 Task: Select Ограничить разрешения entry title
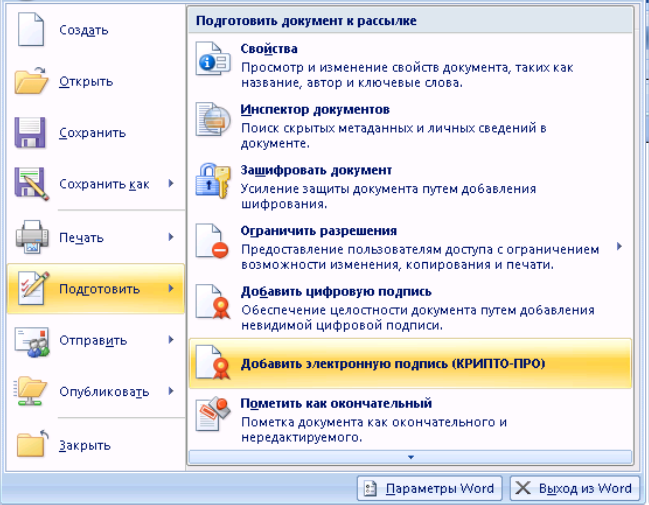(x=319, y=231)
